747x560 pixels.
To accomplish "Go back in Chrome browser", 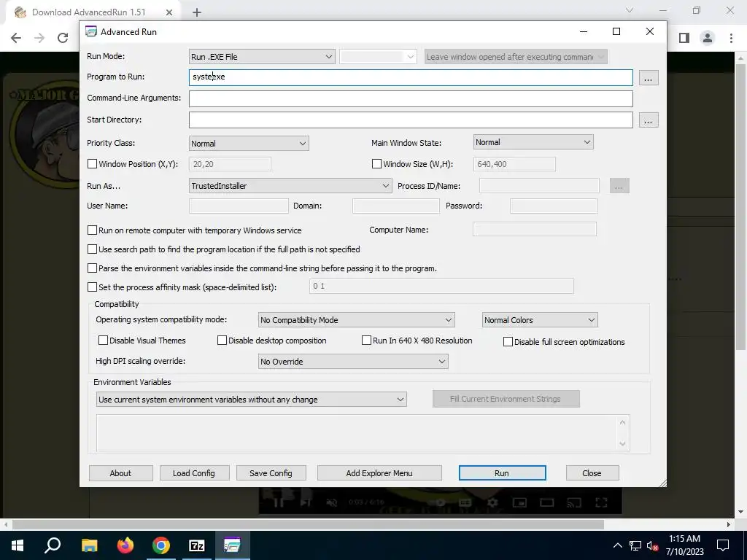I will (x=16, y=38).
